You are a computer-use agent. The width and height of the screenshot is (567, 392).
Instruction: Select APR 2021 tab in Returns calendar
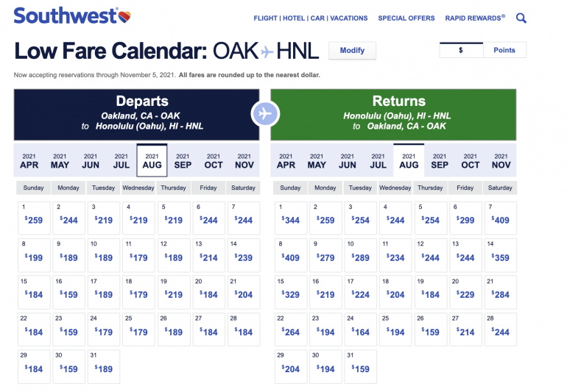[x=286, y=160]
